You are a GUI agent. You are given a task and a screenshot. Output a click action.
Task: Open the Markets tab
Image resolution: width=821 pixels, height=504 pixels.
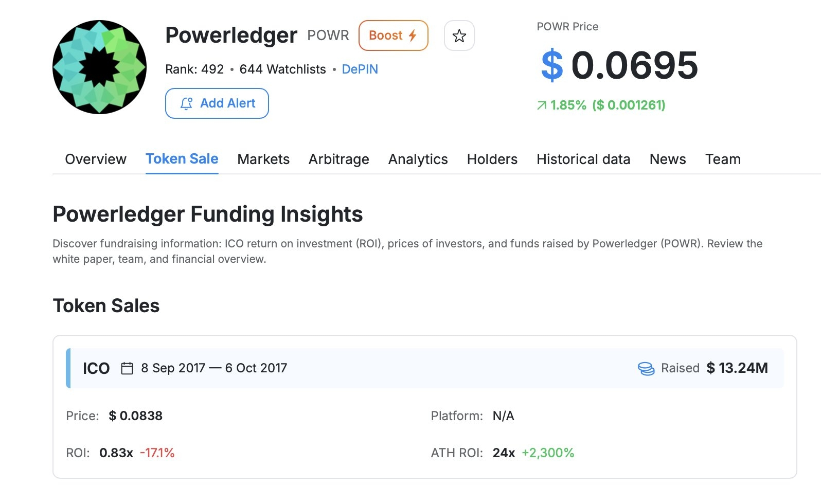point(263,159)
